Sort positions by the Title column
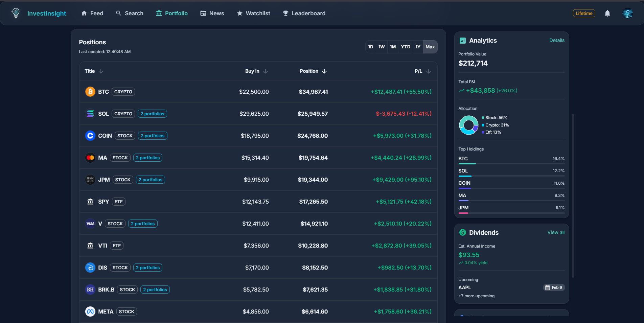This screenshot has height=323, width=644. click(94, 71)
